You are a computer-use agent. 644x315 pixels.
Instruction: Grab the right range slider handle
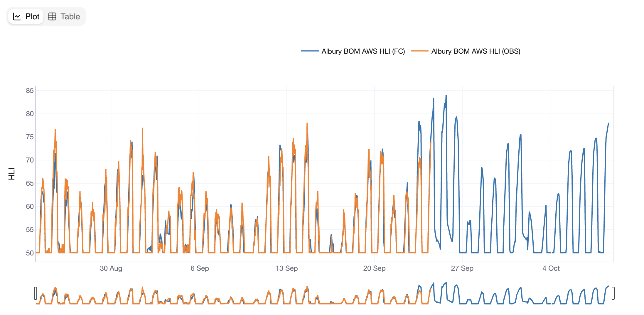613,293
